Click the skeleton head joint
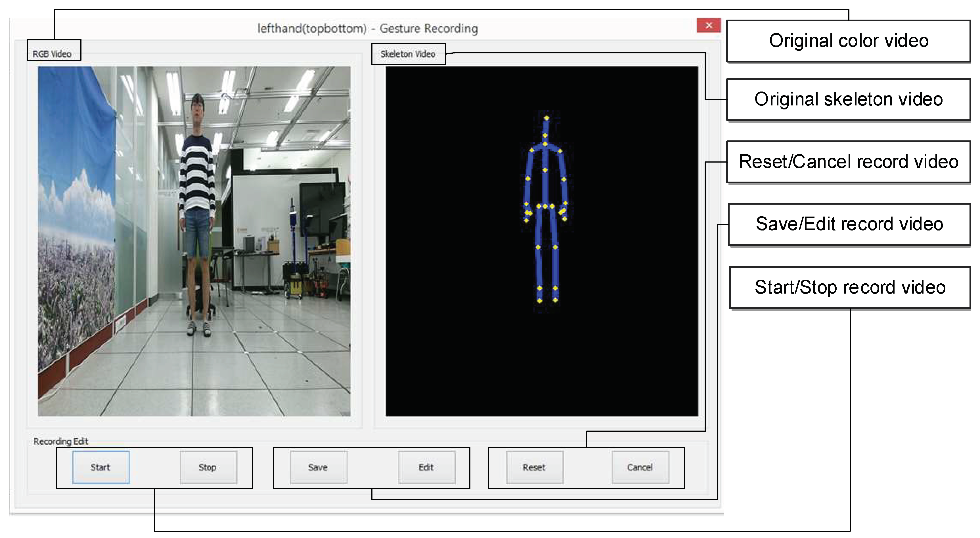Viewport: 980px width, 538px height. pos(547,119)
